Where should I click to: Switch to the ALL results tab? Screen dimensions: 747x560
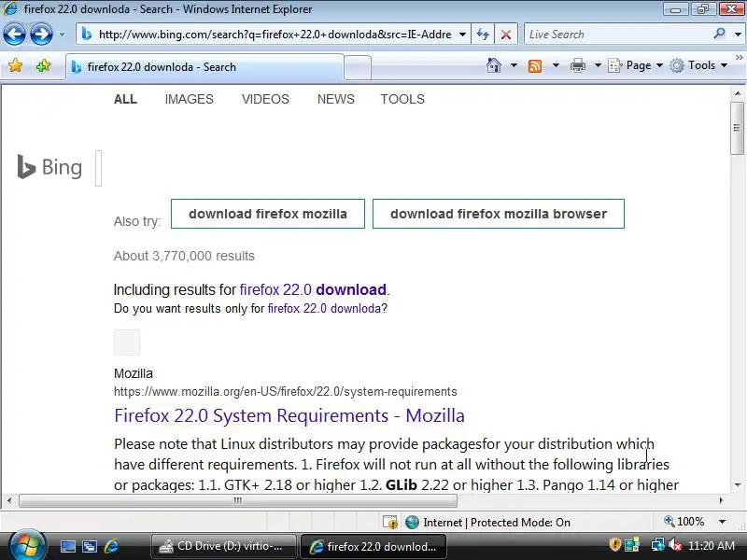[x=125, y=99]
